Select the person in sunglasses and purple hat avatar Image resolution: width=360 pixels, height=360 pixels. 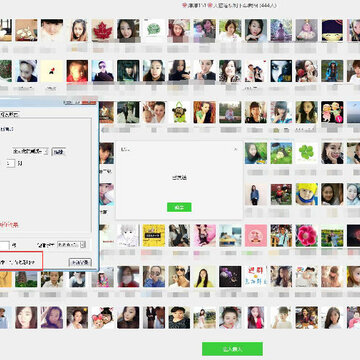[103, 71]
